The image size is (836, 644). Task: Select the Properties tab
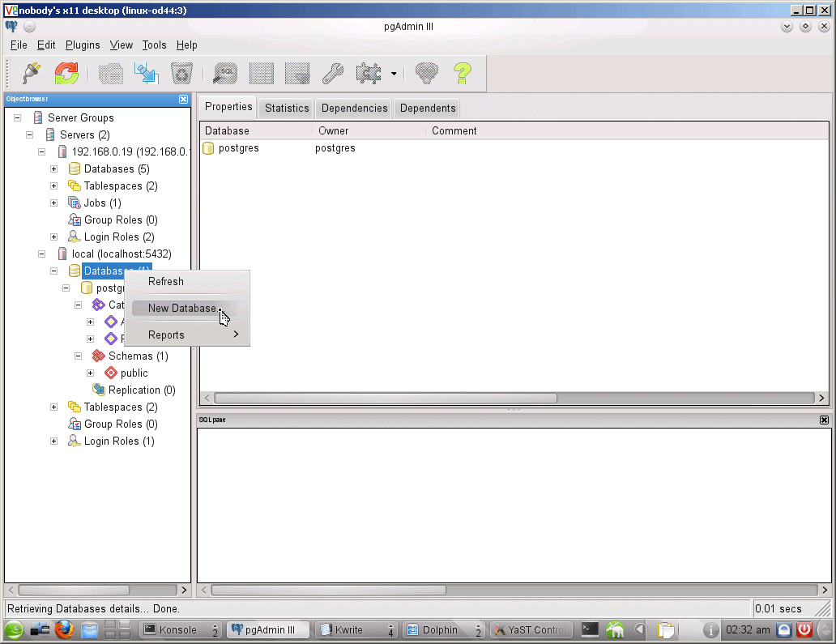pyautogui.click(x=228, y=107)
